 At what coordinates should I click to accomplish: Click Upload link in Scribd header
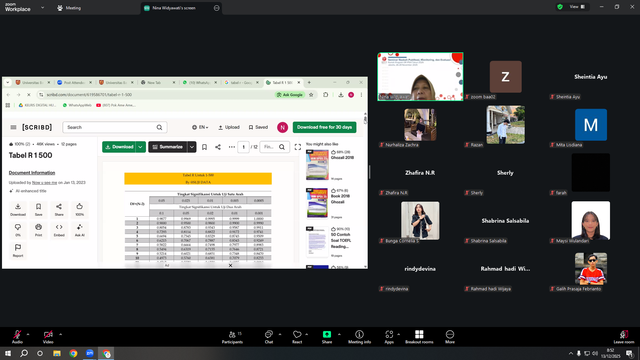click(x=229, y=127)
